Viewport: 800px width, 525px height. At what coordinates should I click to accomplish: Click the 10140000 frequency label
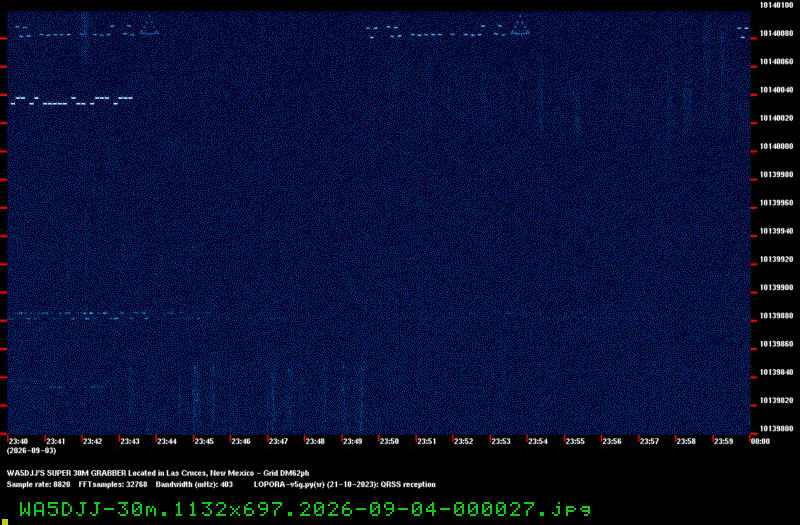(x=777, y=146)
